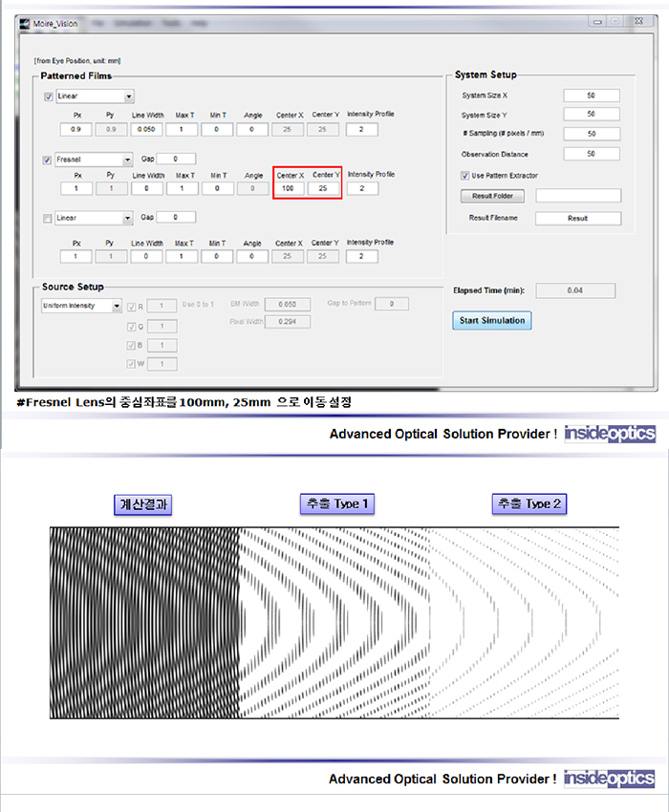The width and height of the screenshot is (669, 812).
Task: Open the first film's Linear type dropdown
Action: coord(128,96)
